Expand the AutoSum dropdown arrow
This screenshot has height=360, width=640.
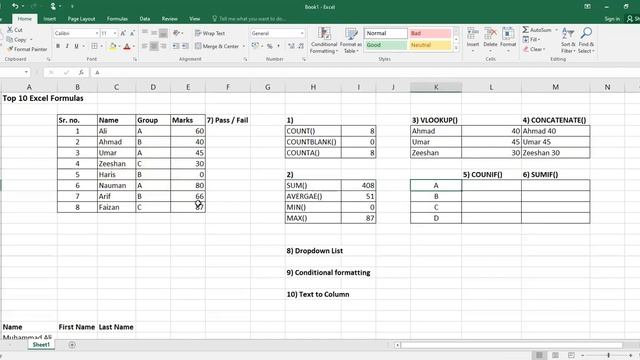(x=556, y=30)
